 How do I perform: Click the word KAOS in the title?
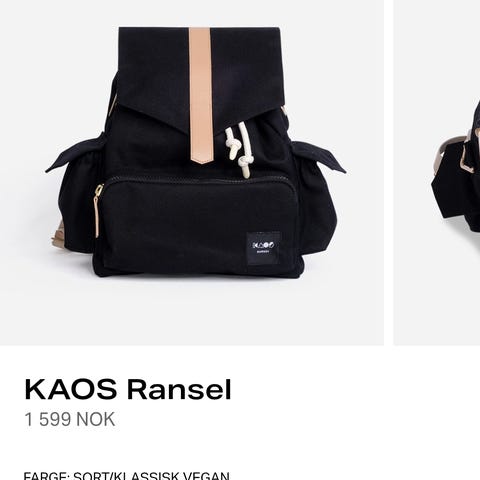coord(71,389)
